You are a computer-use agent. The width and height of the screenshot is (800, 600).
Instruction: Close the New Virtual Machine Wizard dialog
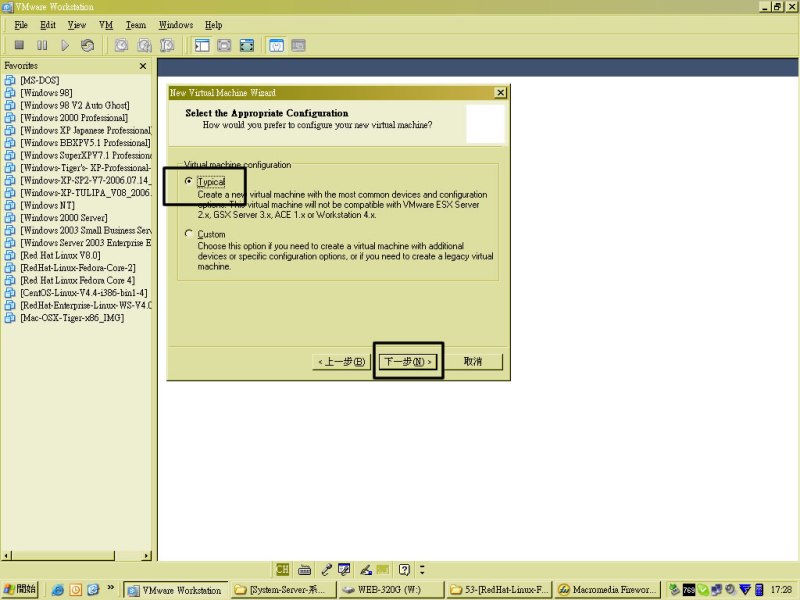(501, 92)
